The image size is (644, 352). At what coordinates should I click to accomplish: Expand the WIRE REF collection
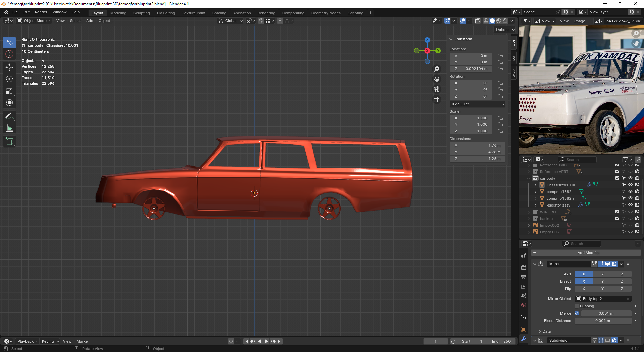point(529,212)
